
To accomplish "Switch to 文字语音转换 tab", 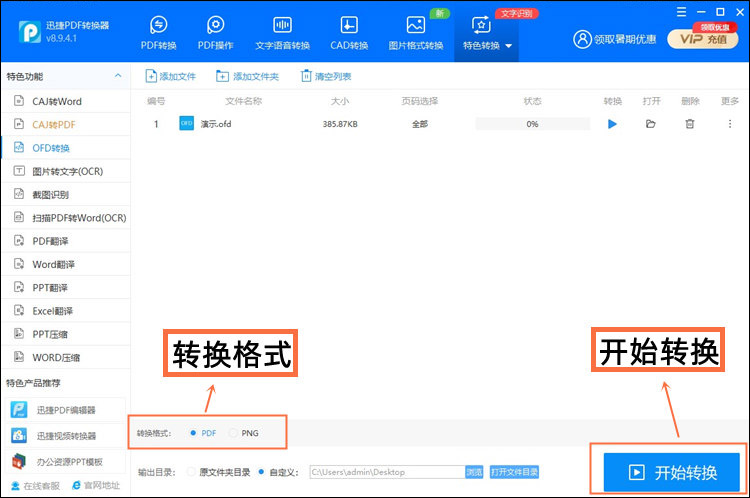I will 282,33.
